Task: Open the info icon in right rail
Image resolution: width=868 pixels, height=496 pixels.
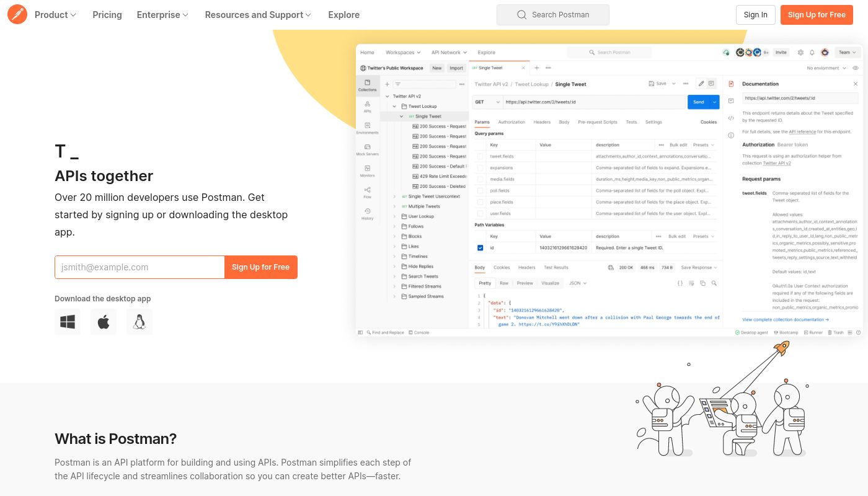Action: [731, 135]
